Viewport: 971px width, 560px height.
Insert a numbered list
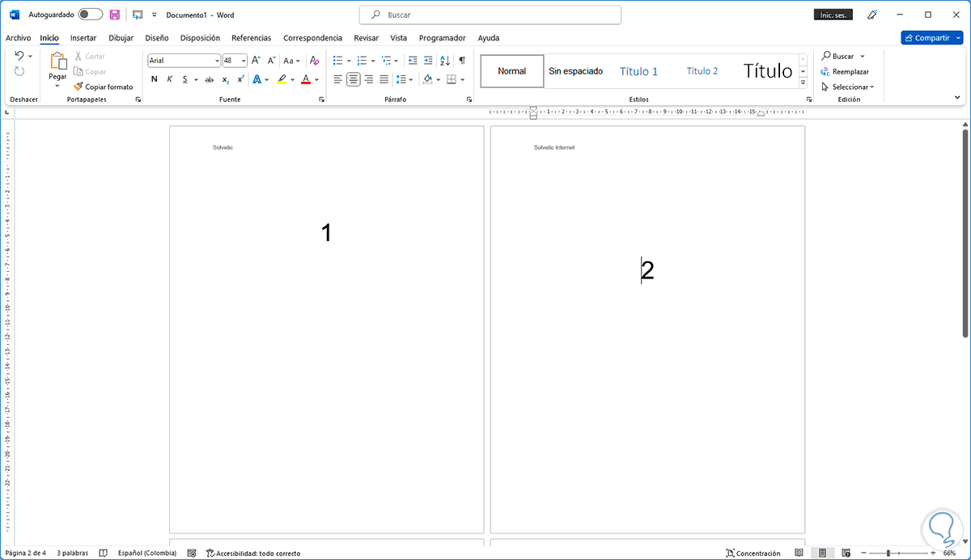[x=362, y=61]
